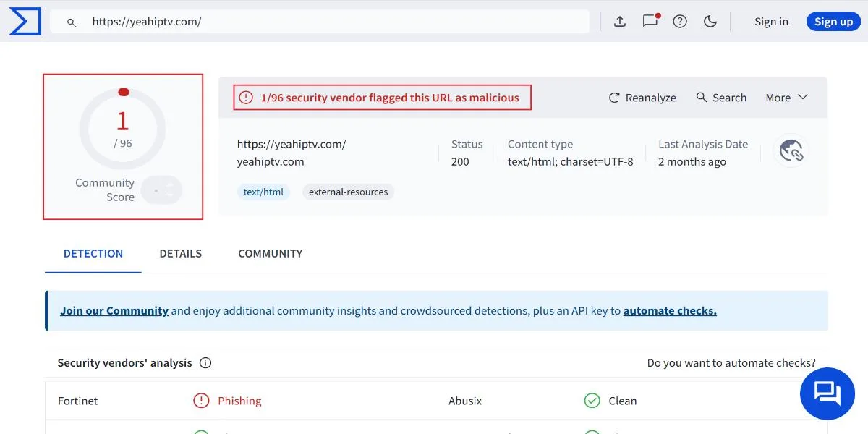Click the Phishing verdict text

pyautogui.click(x=239, y=401)
